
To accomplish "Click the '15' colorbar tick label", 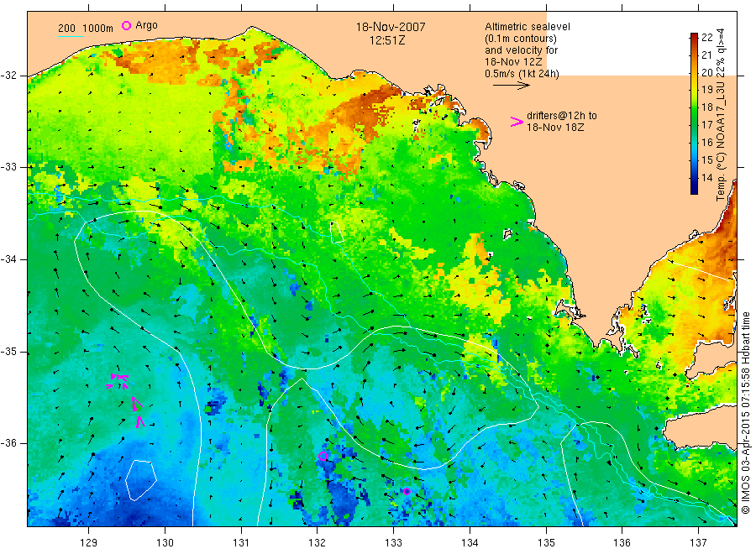I will pos(706,160).
